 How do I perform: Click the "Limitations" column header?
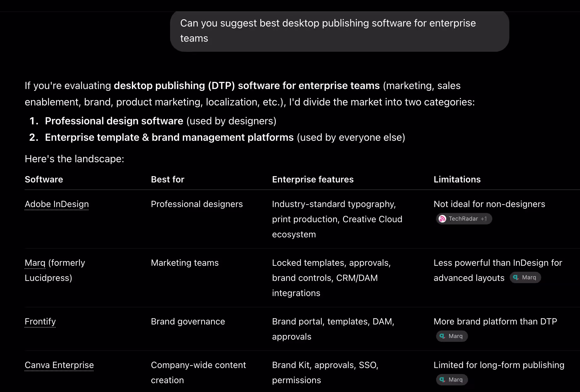(457, 180)
